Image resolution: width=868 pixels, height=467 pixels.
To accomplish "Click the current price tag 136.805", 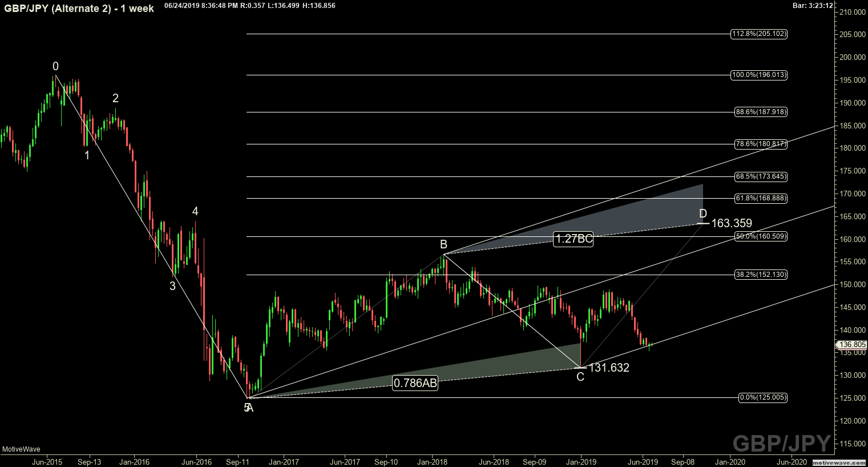I will [853, 345].
